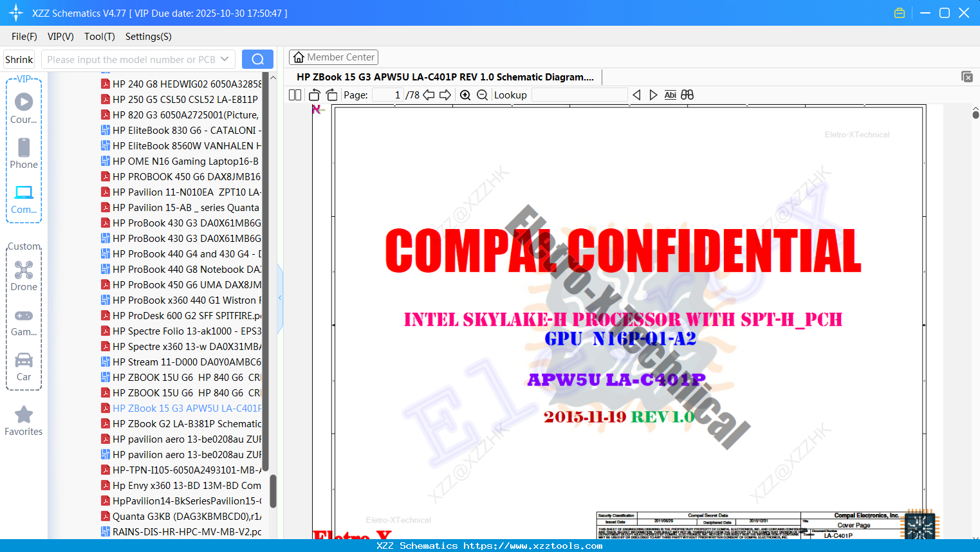This screenshot has height=552, width=980.
Task: Open model number dropdown arrow
Action: [x=225, y=59]
